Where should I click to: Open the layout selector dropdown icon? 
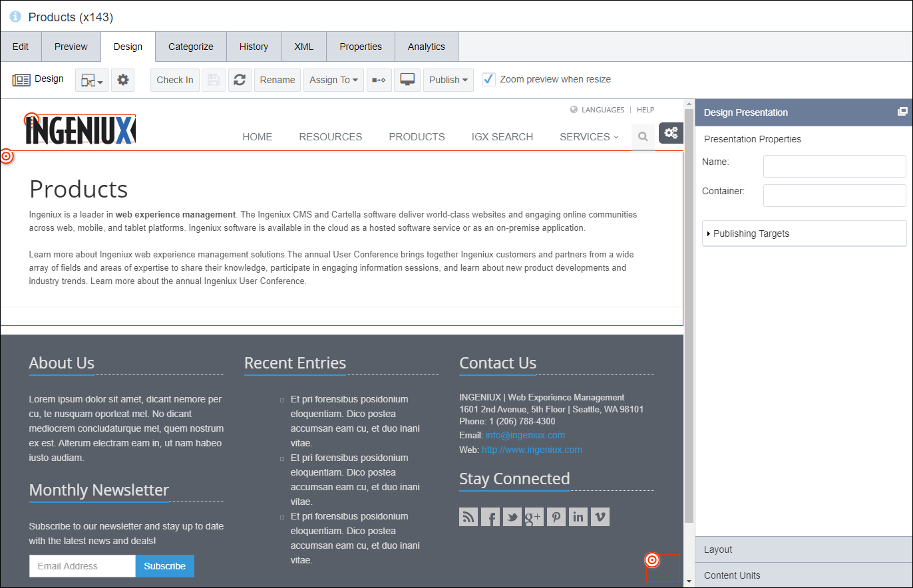tap(92, 80)
